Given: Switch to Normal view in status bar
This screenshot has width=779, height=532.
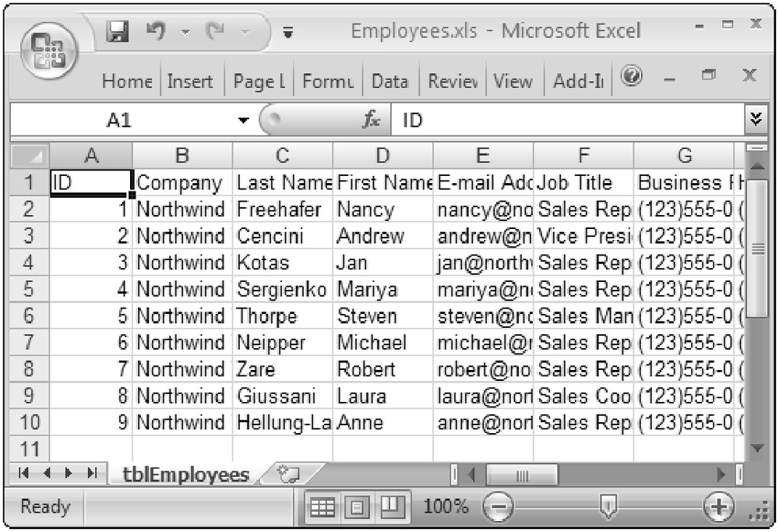Looking at the screenshot, I should coord(322,507).
